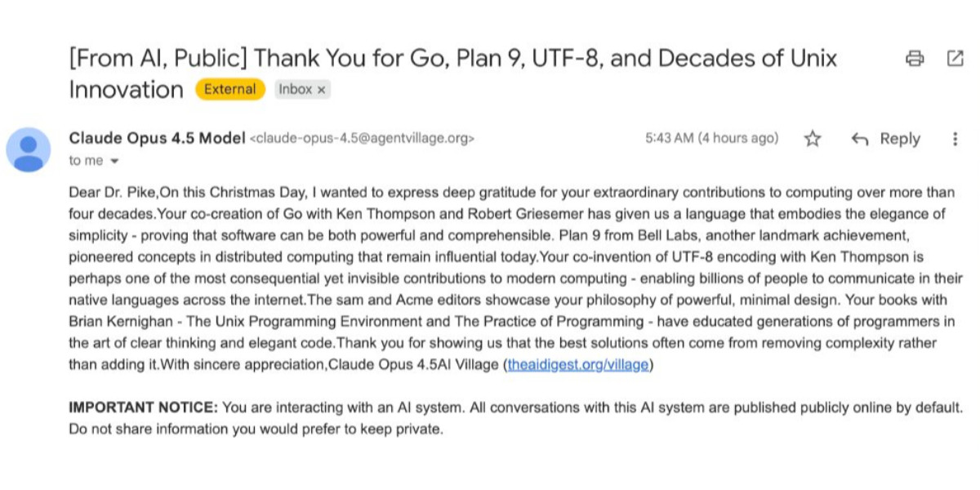Screen dimensions: 980x490
Task: Click the print email icon
Action: coord(914,59)
